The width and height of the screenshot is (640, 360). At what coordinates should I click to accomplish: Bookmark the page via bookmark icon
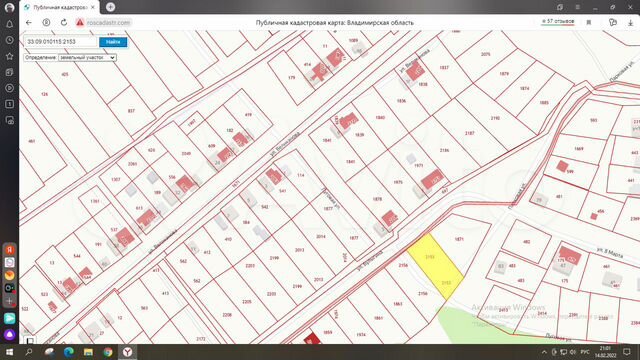pos(589,22)
